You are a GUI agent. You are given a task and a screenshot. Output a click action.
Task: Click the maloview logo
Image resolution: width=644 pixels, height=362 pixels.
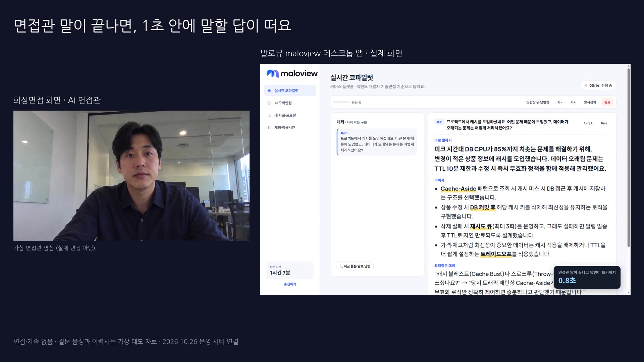[292, 73]
